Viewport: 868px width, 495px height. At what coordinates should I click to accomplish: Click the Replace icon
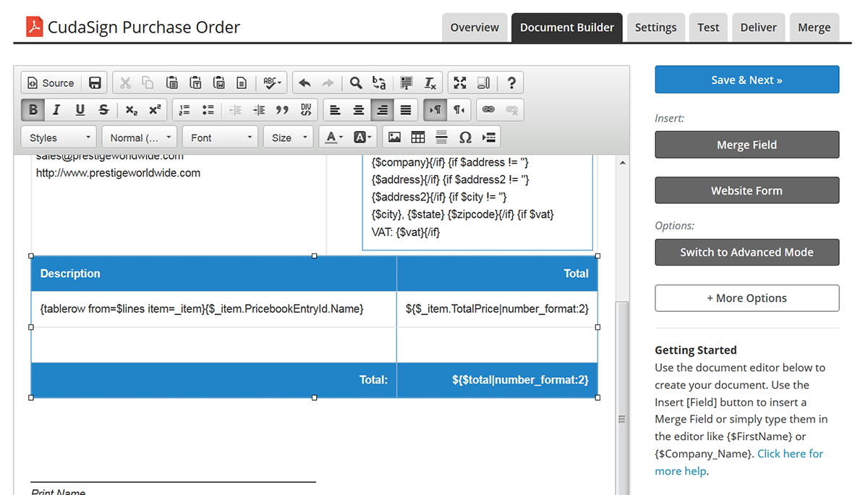(379, 83)
